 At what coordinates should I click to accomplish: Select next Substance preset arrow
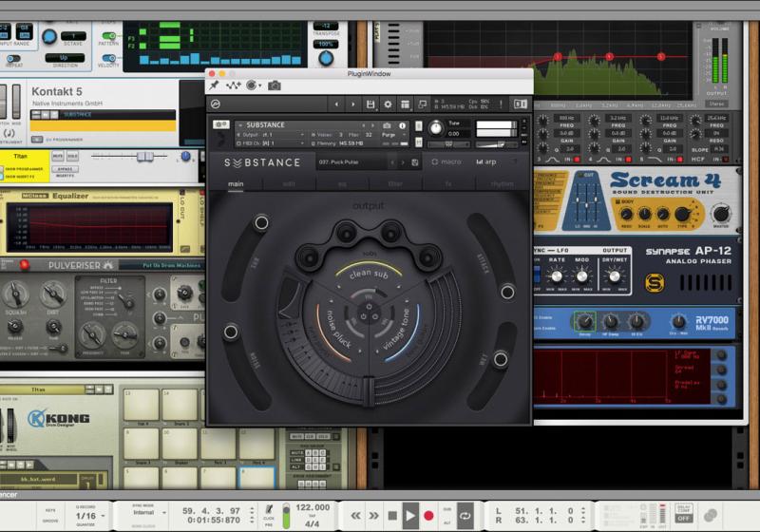pyautogui.click(x=403, y=162)
